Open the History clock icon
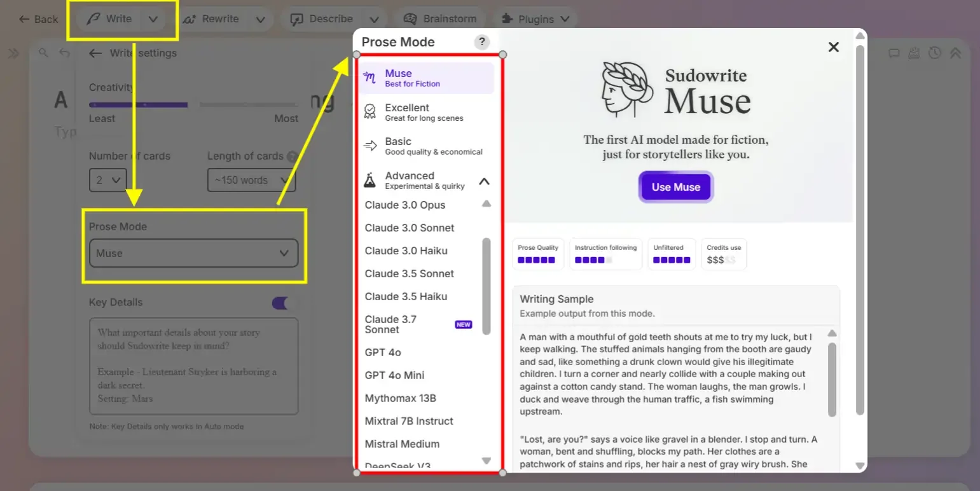This screenshot has height=491, width=980. [x=935, y=53]
